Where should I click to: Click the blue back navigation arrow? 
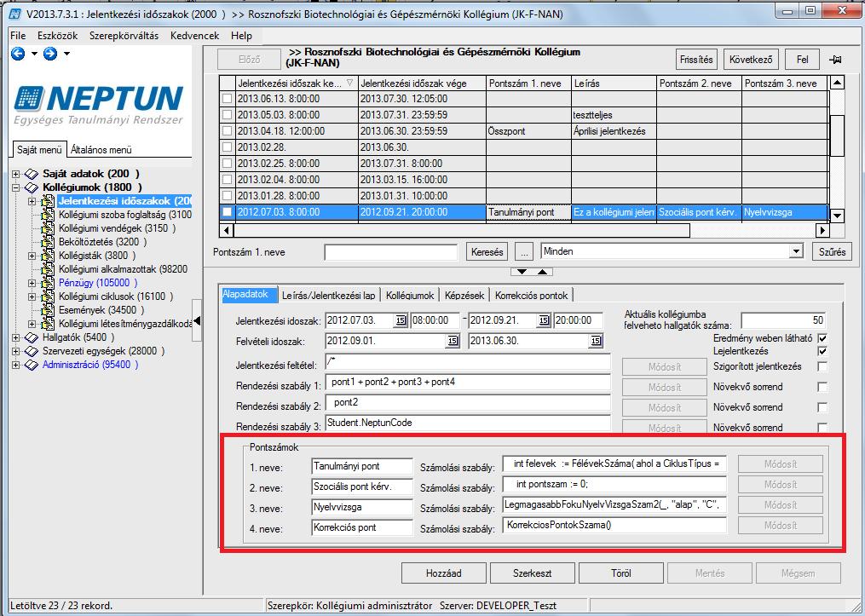18,54
